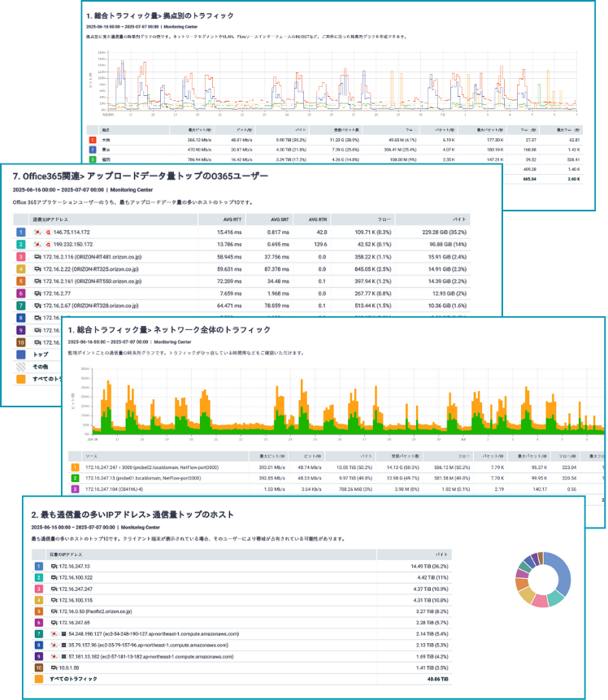
Task: Click teal rank 2 swatch for 199.232.150.172
Action: pyautogui.click(x=20, y=245)
